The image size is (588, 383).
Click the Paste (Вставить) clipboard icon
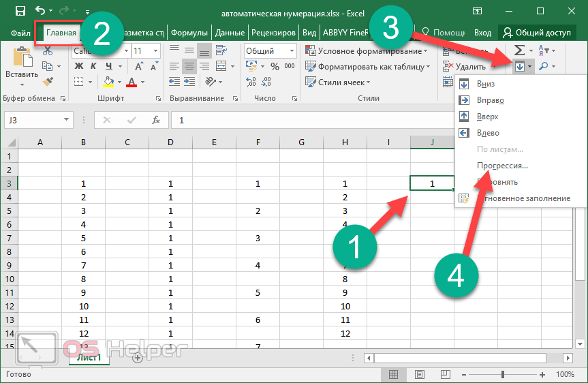21,61
